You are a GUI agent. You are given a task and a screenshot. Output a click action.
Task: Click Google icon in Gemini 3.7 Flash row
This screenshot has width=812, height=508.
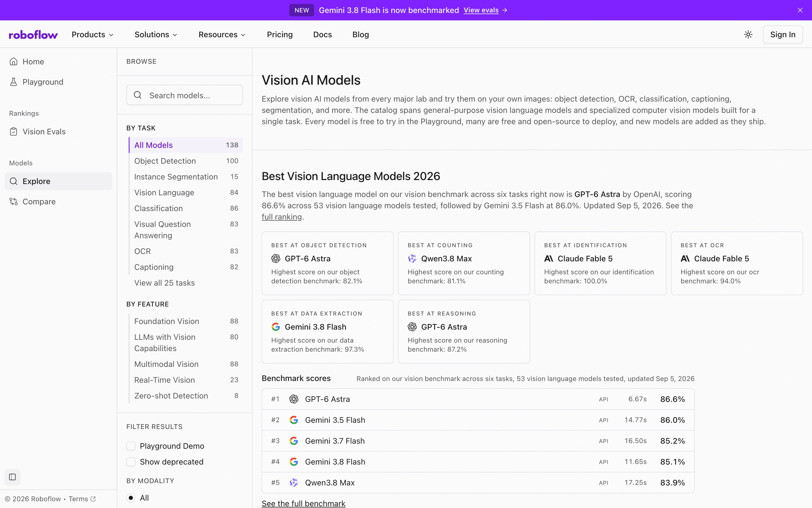click(294, 441)
